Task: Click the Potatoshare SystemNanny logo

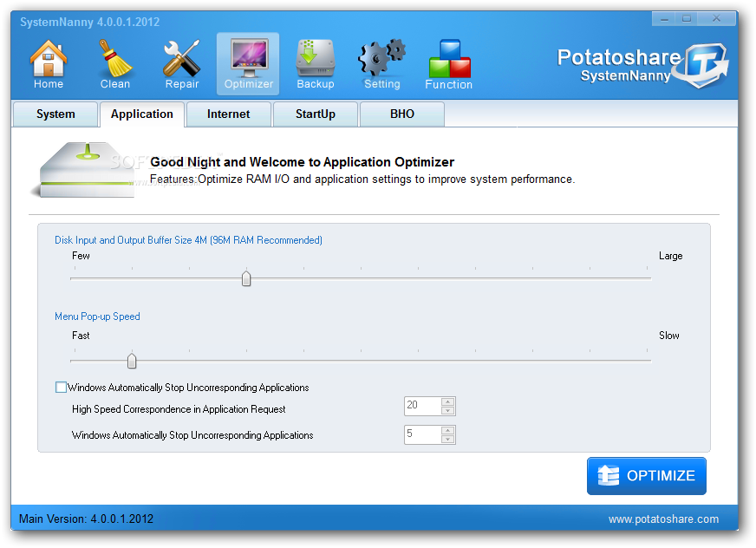Action: click(642, 65)
